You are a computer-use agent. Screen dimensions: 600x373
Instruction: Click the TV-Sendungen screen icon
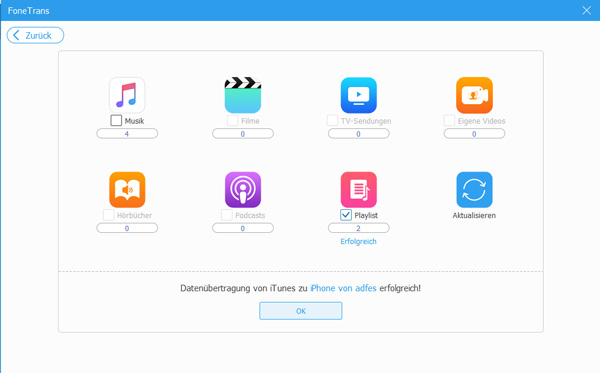pos(359,95)
